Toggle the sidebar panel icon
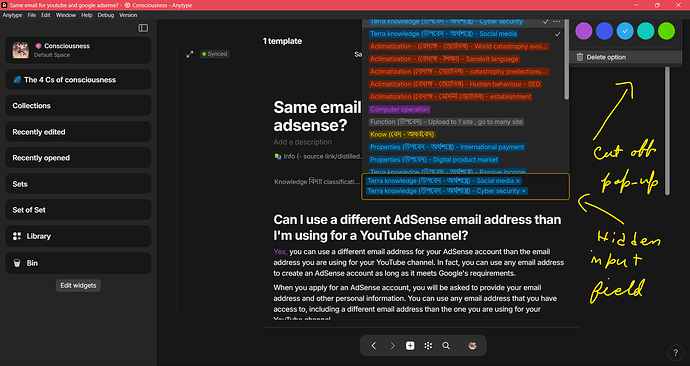The height and width of the screenshot is (366, 690). [x=143, y=28]
